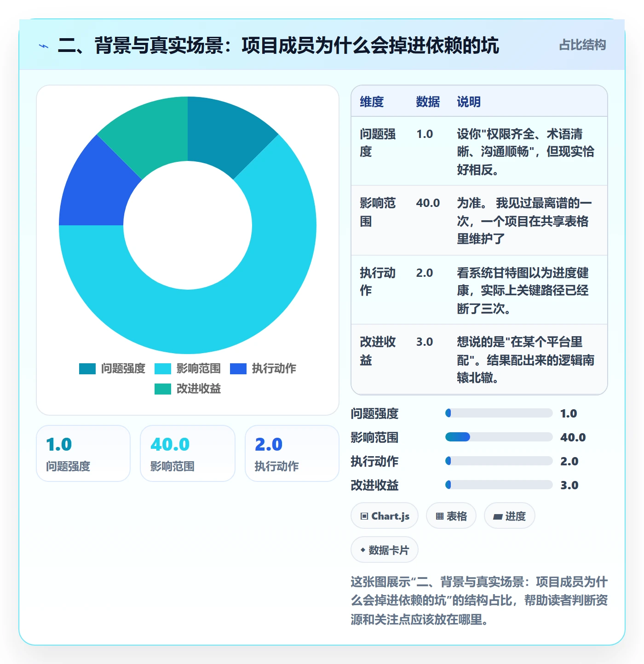Click the 说明 column header
Screen dimensions: 644x664
[469, 102]
